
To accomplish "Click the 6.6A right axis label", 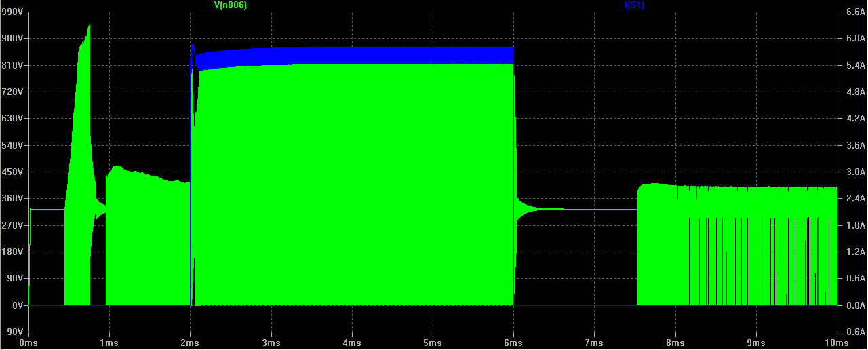I will pos(854,12).
